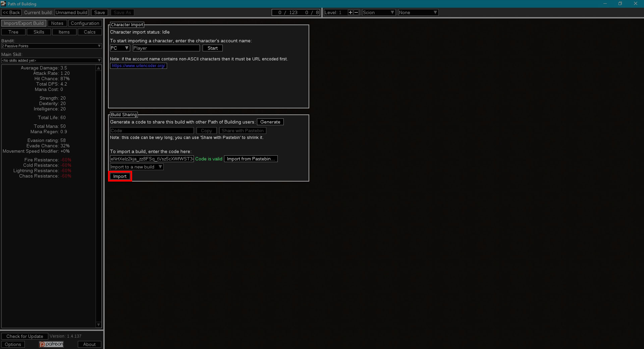Open the About dialog
Image resolution: width=644 pixels, height=349 pixels.
click(x=90, y=344)
